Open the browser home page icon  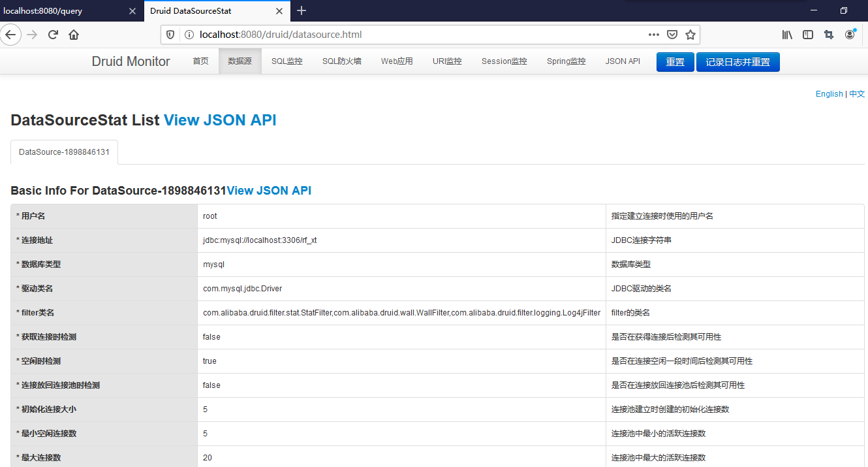74,35
